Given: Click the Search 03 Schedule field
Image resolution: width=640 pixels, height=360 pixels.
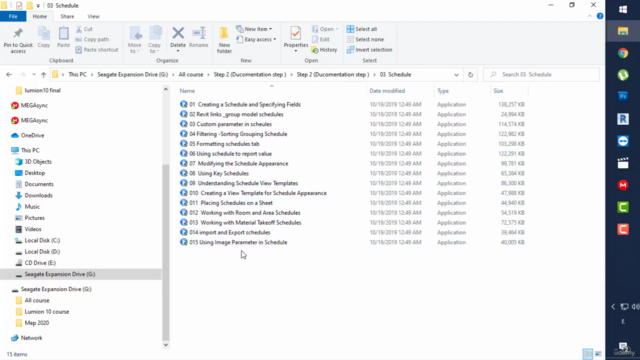Looking at the screenshot, I should 542,75.
